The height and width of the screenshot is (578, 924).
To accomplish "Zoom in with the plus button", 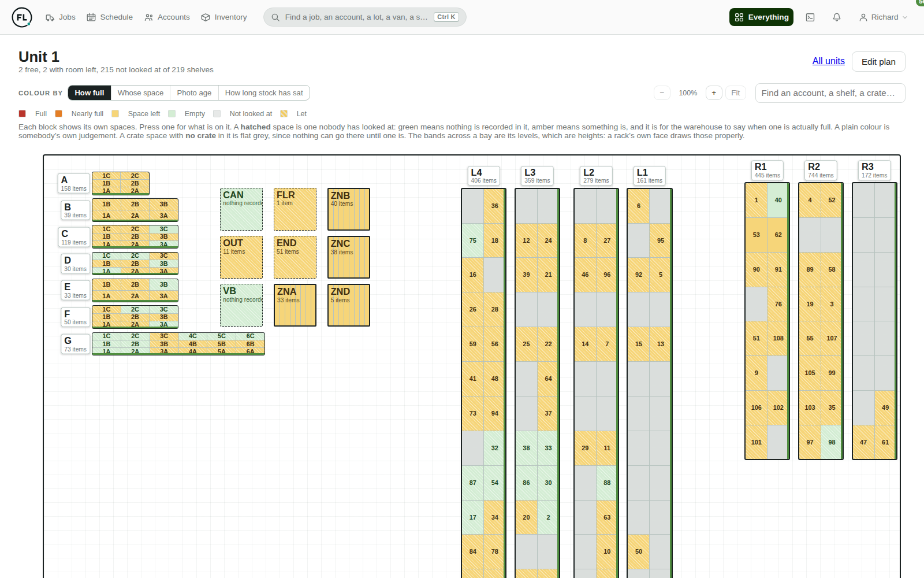I will pyautogui.click(x=714, y=93).
